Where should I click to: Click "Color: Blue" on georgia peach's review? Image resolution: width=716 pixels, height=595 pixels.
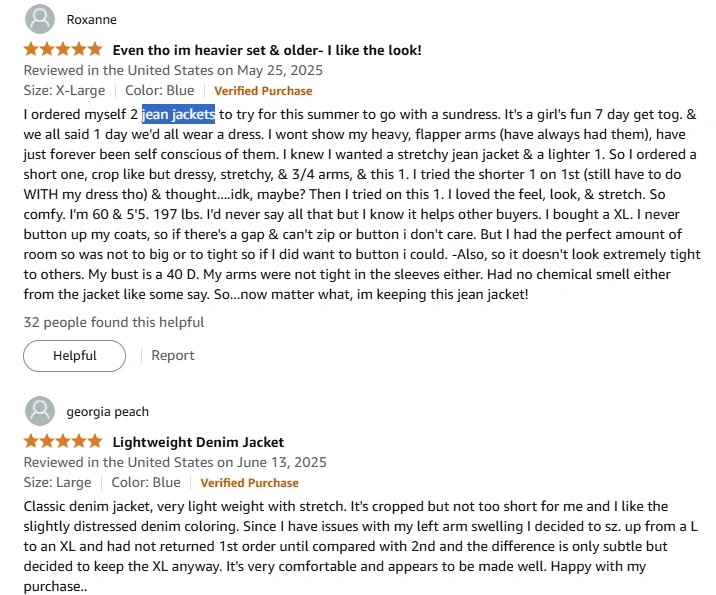tap(152, 483)
